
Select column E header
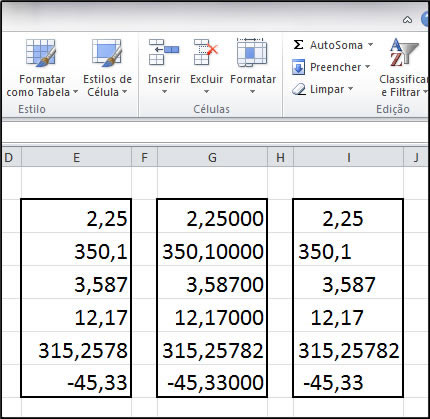tap(76, 157)
